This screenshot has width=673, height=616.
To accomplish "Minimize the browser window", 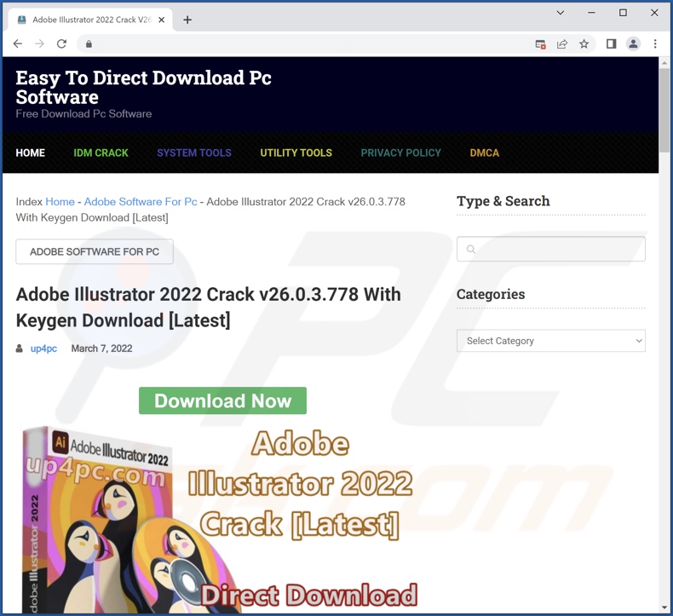I will tap(591, 13).
